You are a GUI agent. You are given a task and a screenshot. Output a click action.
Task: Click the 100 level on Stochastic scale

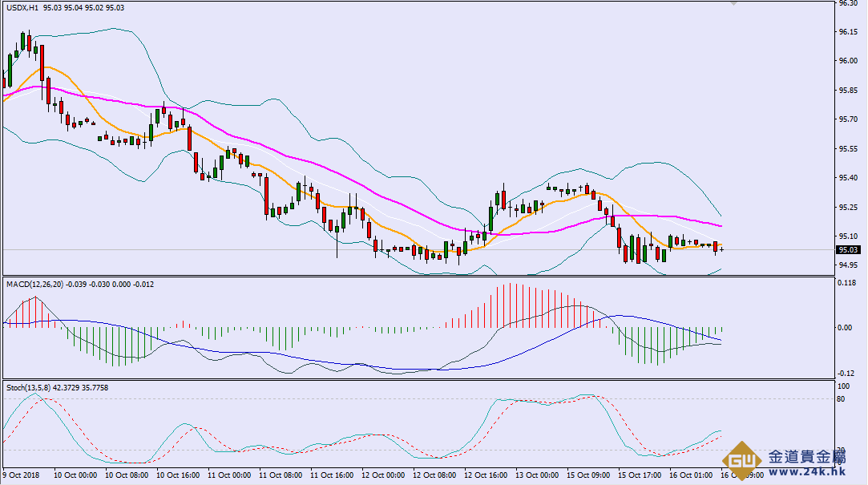(x=845, y=386)
